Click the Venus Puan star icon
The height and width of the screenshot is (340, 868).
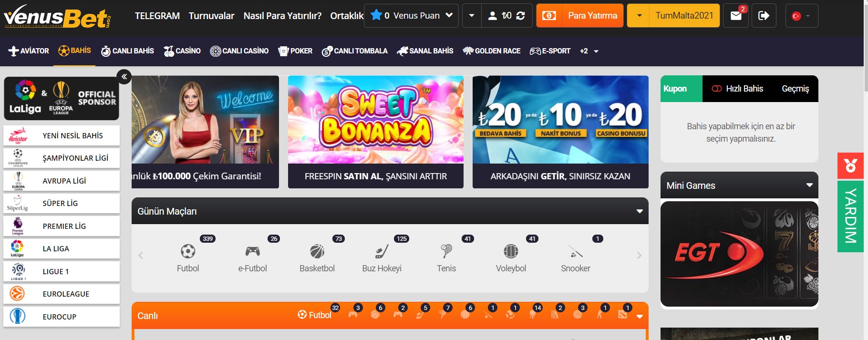[x=376, y=15]
